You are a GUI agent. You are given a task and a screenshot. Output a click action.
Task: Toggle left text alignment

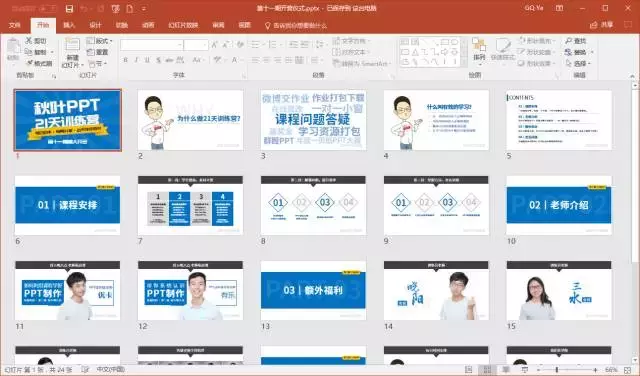pos(256,60)
